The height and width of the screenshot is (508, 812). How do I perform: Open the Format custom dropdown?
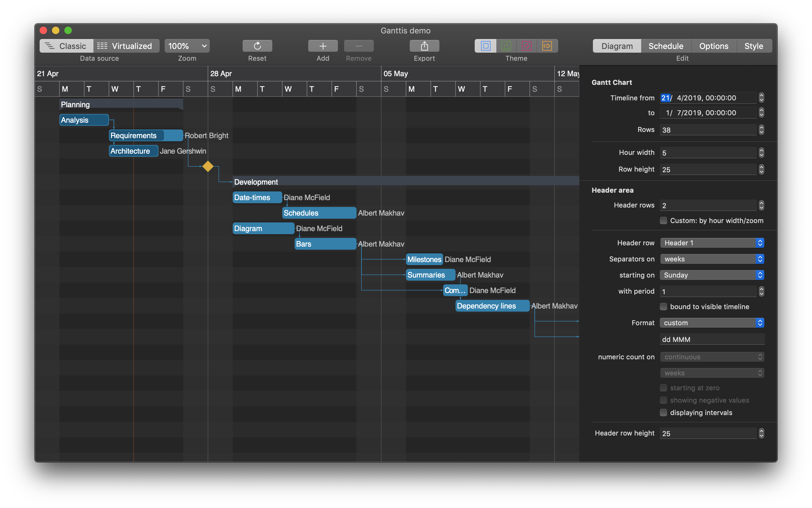click(712, 322)
